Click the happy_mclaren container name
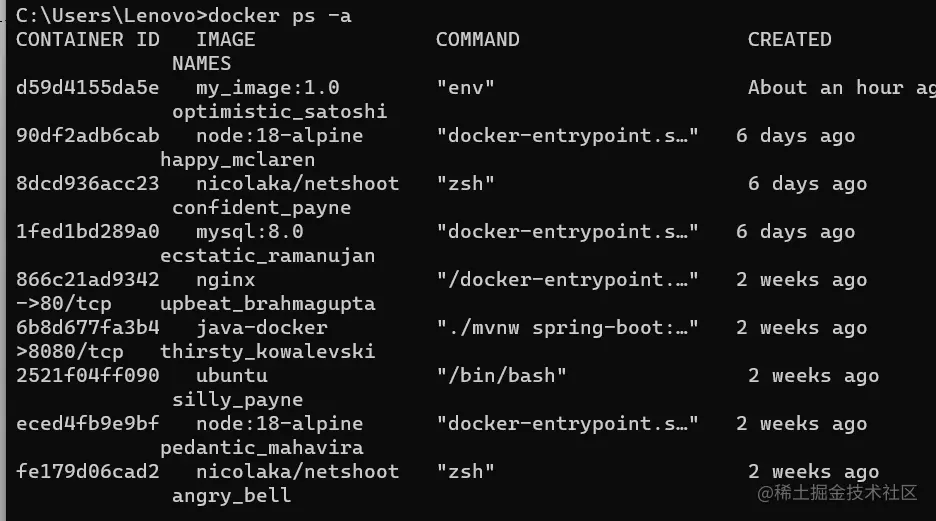936x521 pixels. pos(237,160)
